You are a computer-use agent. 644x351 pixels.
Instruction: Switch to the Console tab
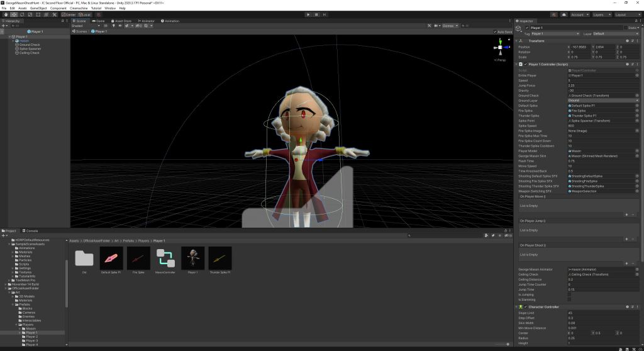click(31, 231)
